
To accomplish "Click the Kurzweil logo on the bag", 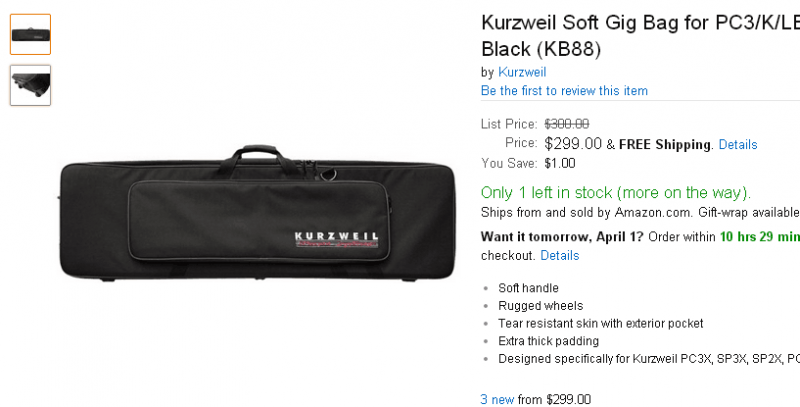I will pos(337,239).
